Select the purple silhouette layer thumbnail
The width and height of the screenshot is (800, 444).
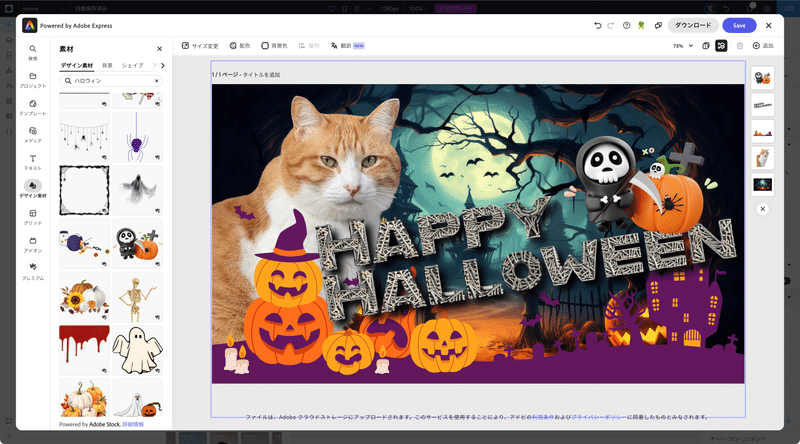pos(762,132)
